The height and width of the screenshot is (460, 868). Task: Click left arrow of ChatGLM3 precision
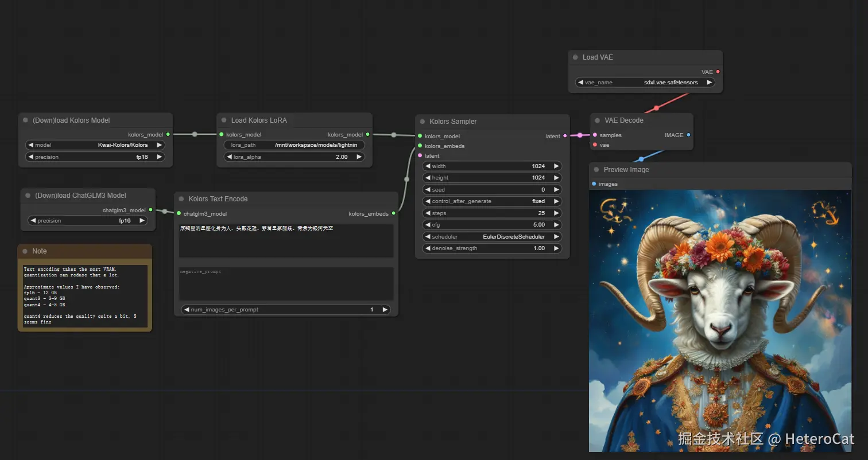(33, 221)
